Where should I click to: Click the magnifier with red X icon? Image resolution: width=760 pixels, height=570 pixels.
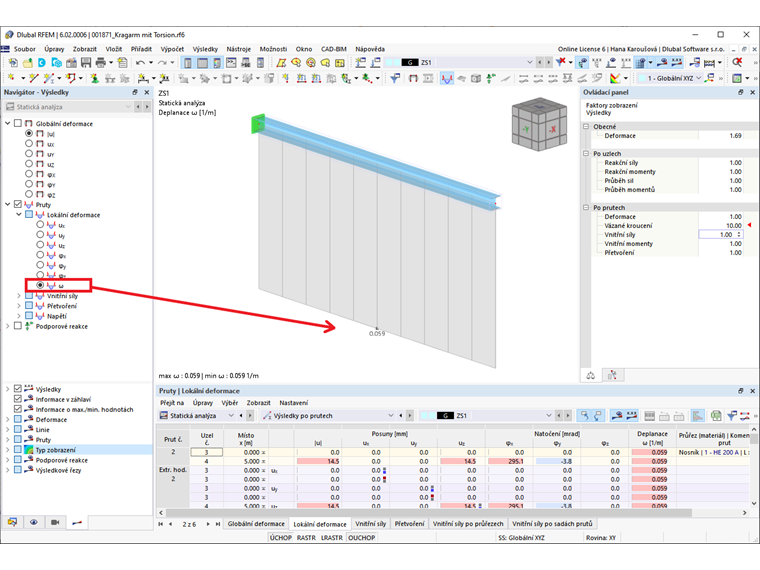coord(737,62)
